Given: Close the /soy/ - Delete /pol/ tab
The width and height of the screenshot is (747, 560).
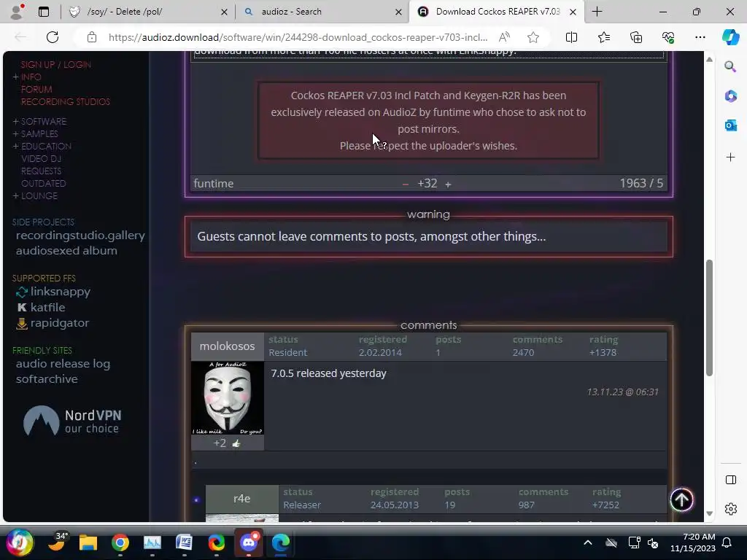Looking at the screenshot, I should click(224, 12).
